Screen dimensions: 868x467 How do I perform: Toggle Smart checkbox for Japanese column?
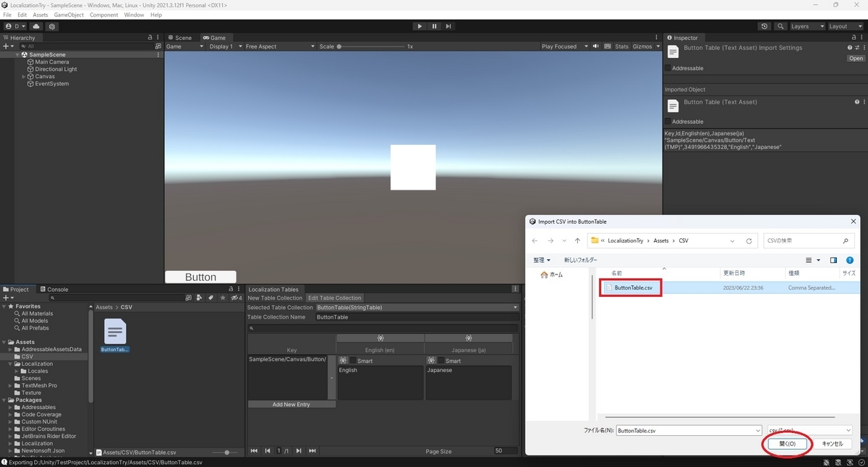click(x=441, y=361)
